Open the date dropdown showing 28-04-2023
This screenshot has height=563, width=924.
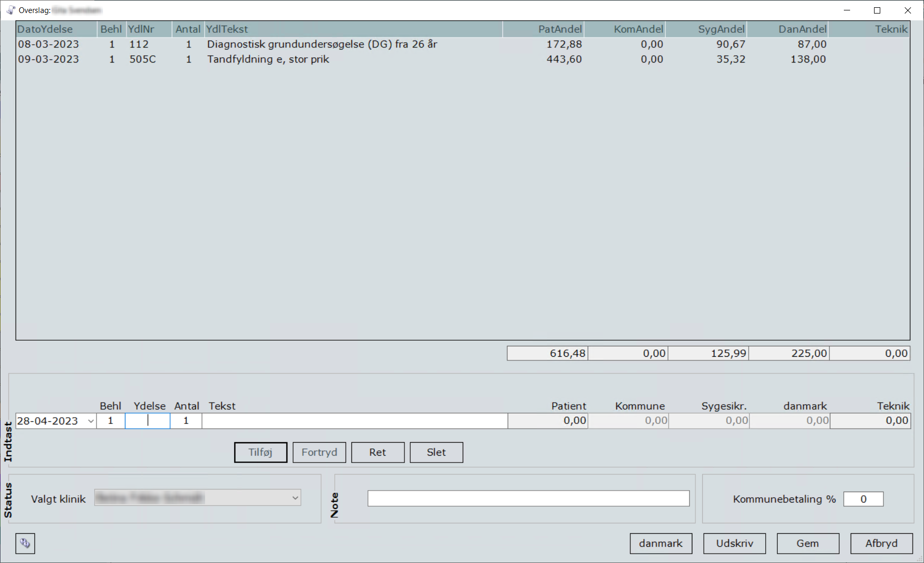tap(91, 421)
